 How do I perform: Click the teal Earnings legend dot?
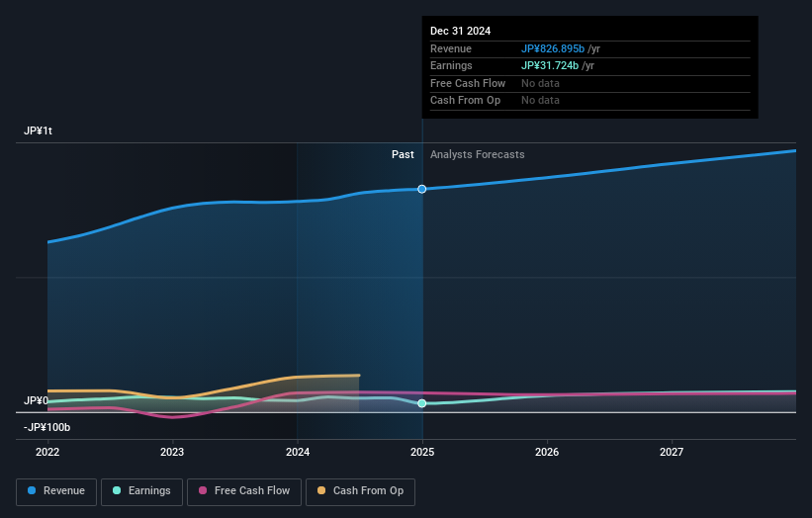(x=117, y=490)
